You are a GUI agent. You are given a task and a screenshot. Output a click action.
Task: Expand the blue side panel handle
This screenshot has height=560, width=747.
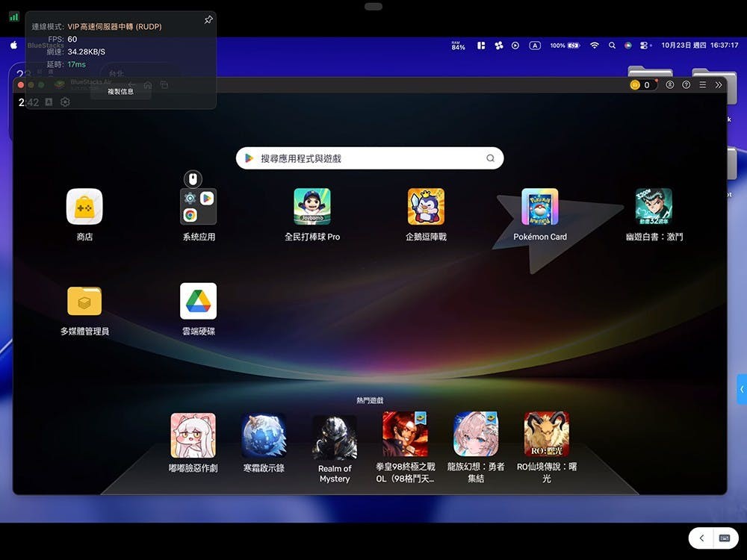click(x=742, y=390)
